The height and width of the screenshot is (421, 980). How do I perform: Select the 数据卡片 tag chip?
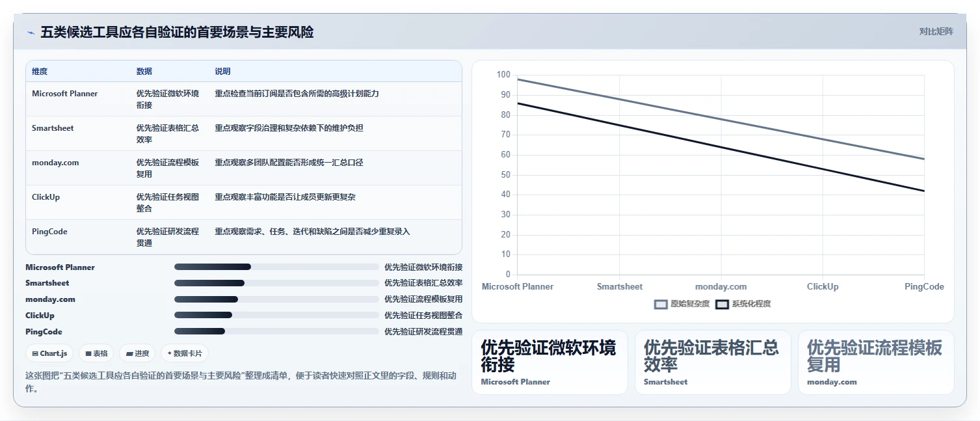click(x=185, y=353)
